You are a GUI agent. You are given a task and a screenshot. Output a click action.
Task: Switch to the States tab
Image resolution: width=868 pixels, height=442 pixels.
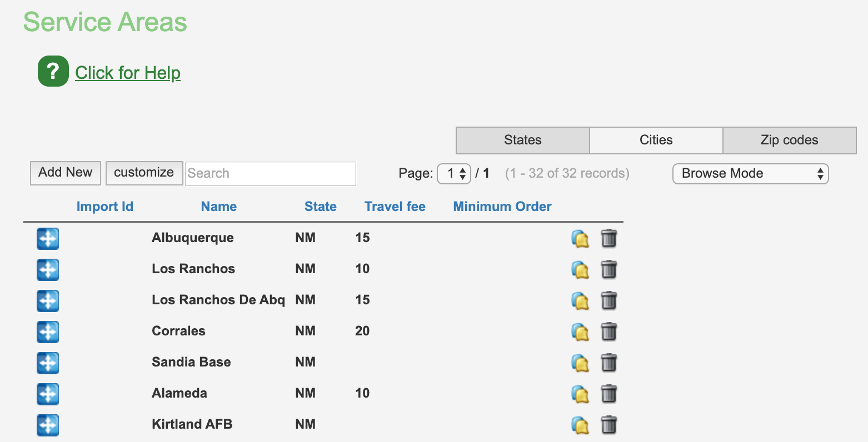522,140
